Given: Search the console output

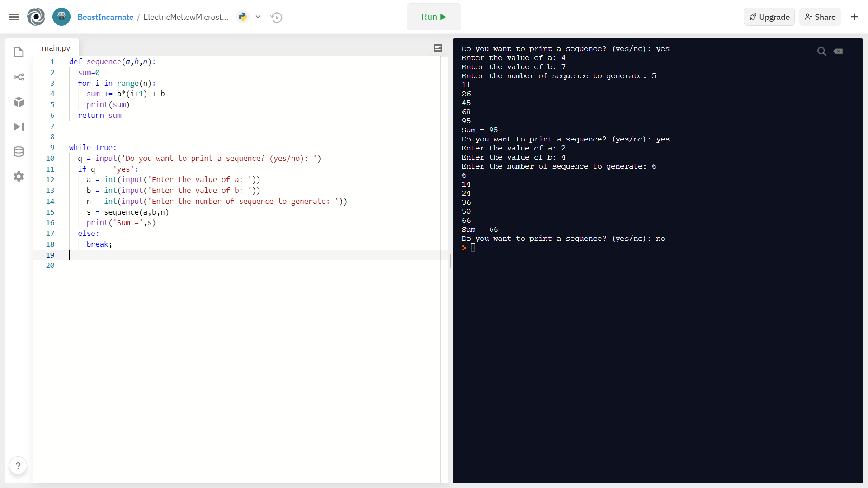Looking at the screenshot, I should (x=822, y=52).
